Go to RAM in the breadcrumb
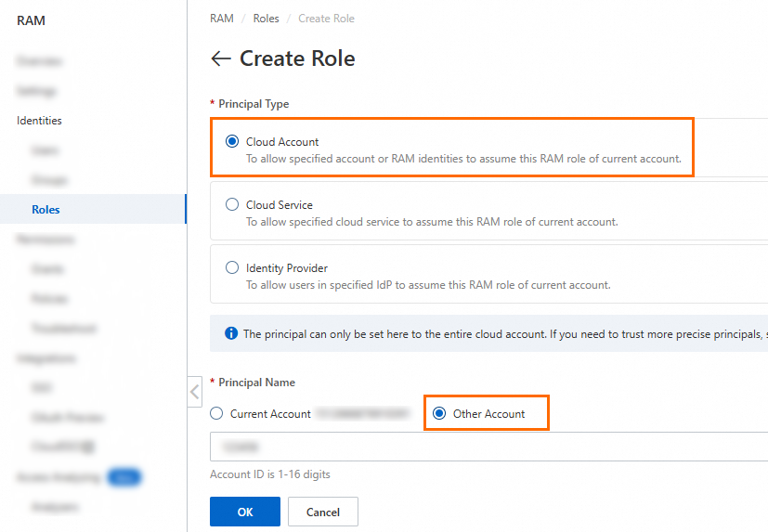Image resolution: width=768 pixels, height=532 pixels. pos(223,19)
